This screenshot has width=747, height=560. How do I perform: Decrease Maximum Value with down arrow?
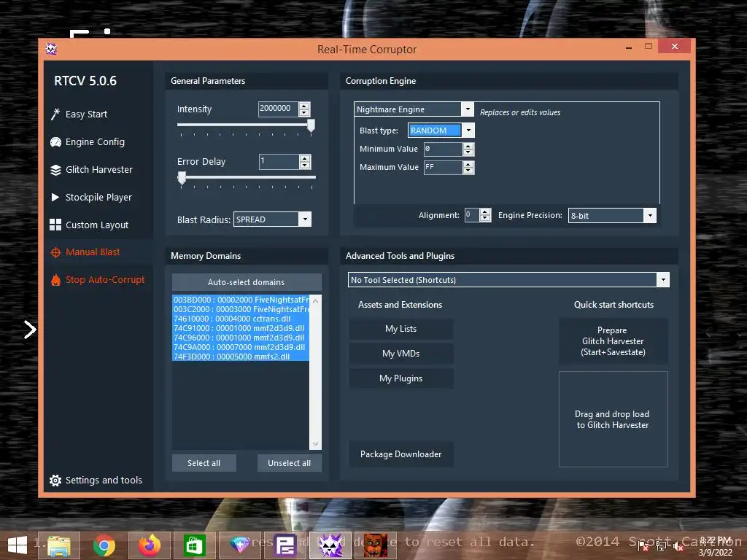click(468, 171)
